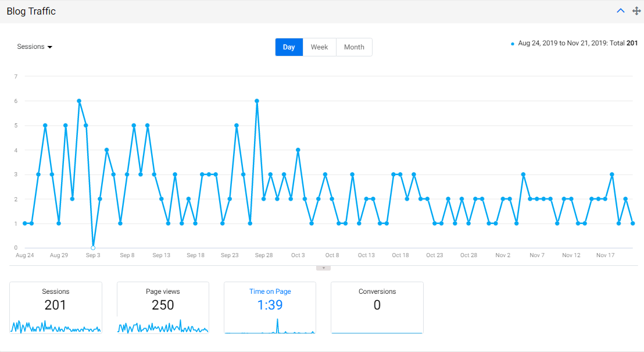644x352 pixels.
Task: Click the last data point on the chart
Action: point(632,223)
